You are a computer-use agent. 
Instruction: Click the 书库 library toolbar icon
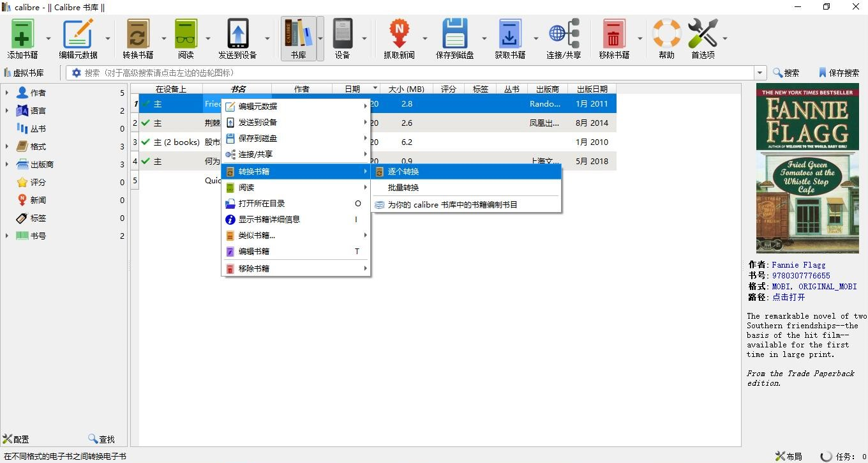tap(298, 38)
